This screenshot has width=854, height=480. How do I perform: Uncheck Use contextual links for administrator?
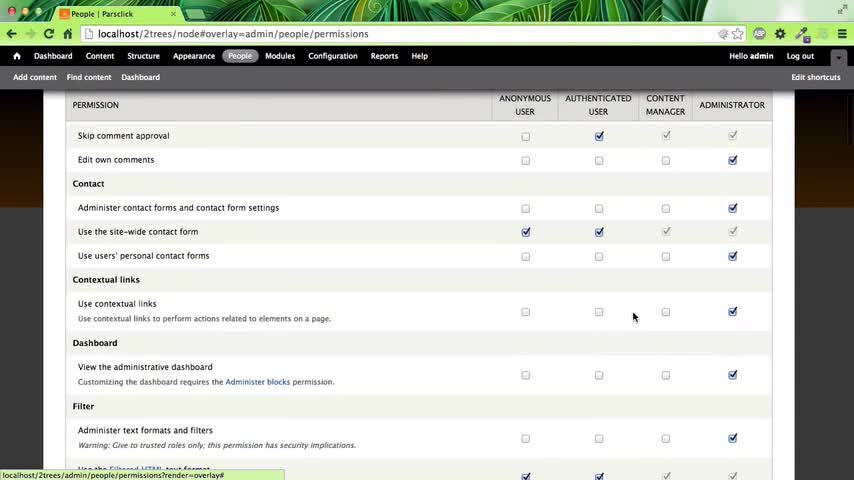click(x=733, y=312)
